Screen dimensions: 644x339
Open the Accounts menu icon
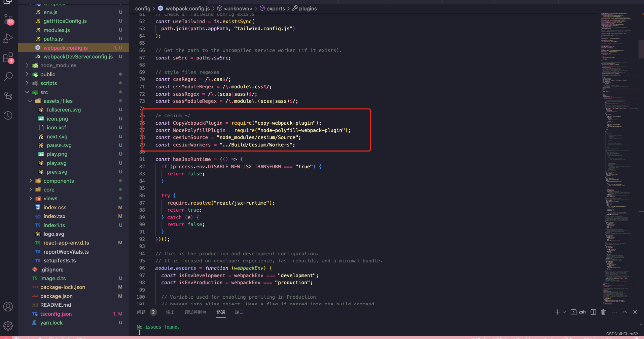(x=8, y=306)
